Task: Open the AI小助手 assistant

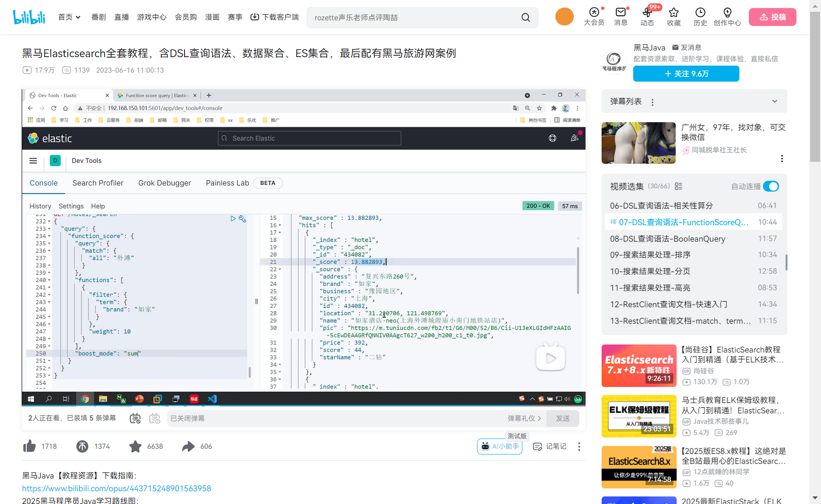Action: [x=499, y=446]
